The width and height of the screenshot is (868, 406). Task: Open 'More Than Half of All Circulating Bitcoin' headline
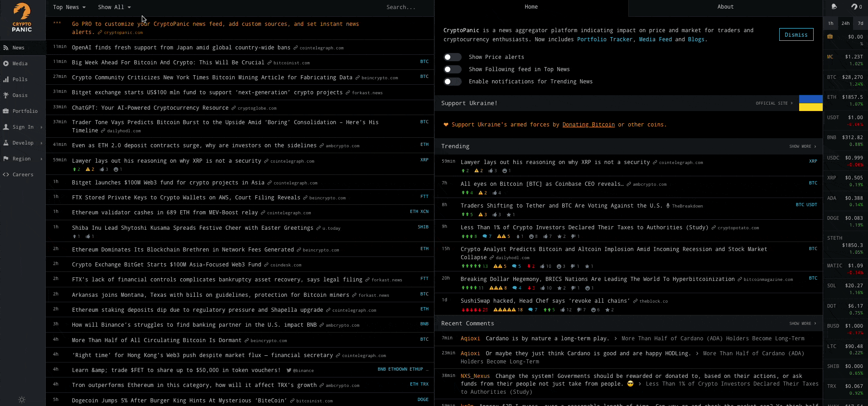156,340
